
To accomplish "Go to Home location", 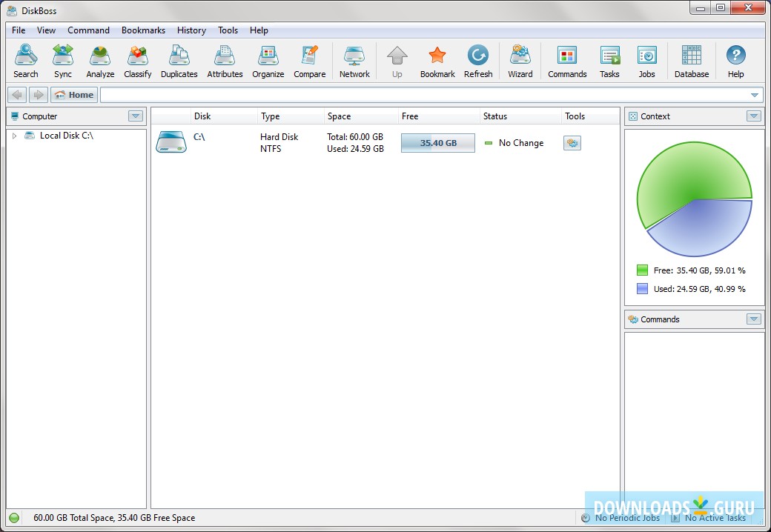I will point(74,95).
